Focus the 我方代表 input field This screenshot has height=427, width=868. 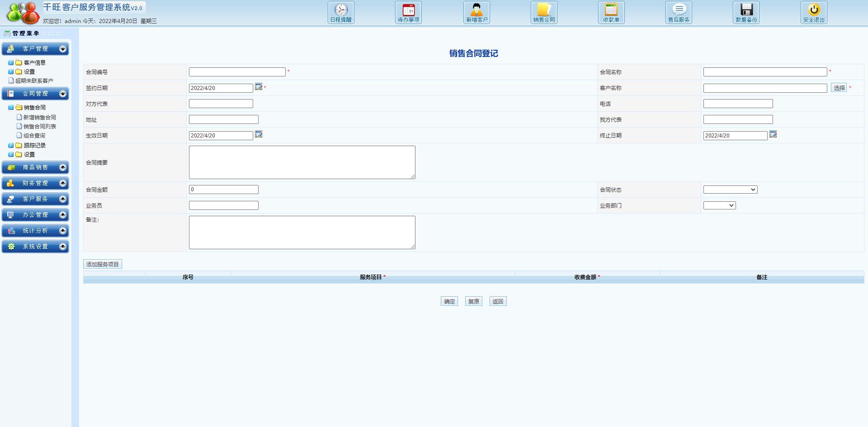[x=738, y=119]
